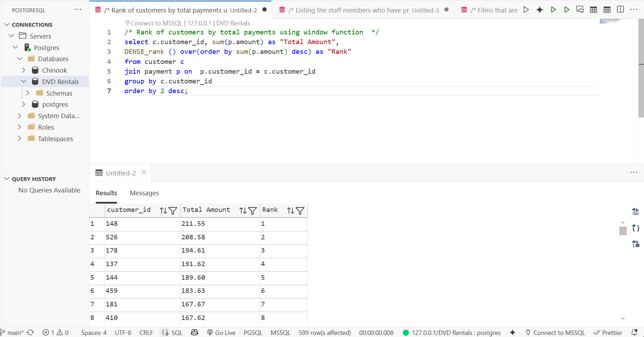Click sort arrows on Total Amount column

click(x=243, y=211)
